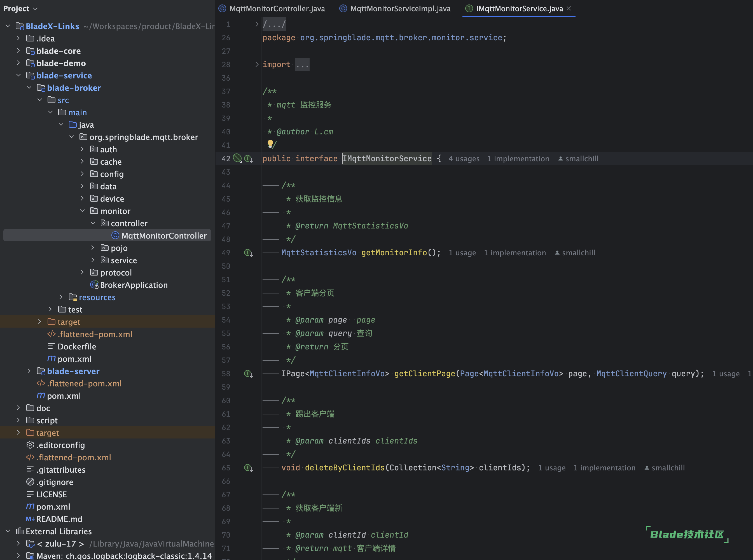
Task: Click the zulu-17 JDK library icon
Action: tap(31, 544)
